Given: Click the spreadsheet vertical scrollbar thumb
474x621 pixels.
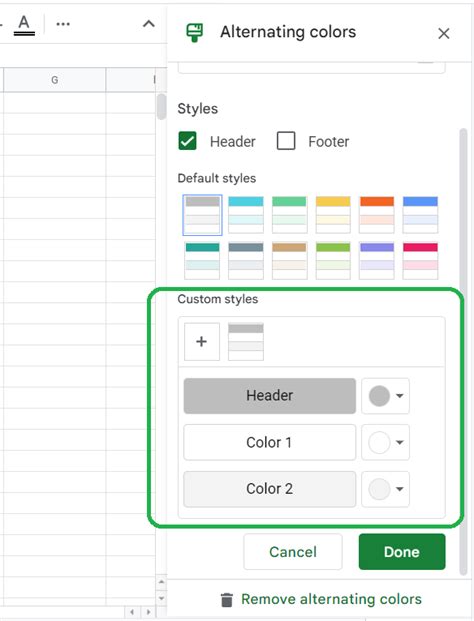Looking at the screenshot, I should point(161,106).
